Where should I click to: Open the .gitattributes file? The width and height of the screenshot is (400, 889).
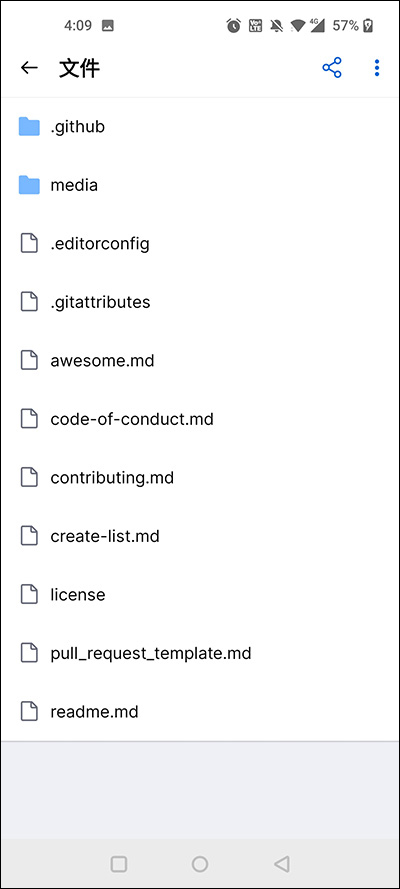coord(200,302)
